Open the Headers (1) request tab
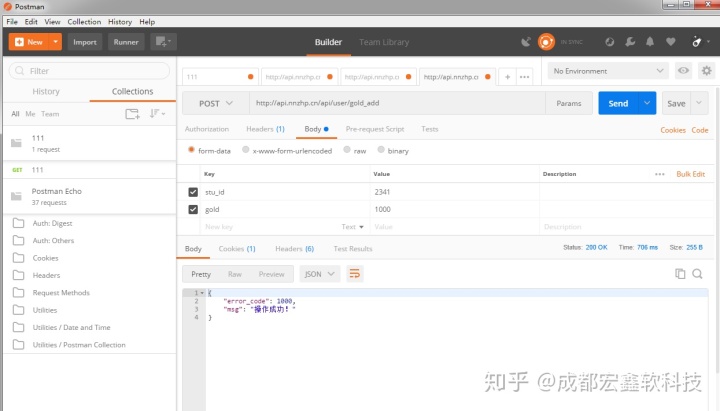 coord(265,129)
